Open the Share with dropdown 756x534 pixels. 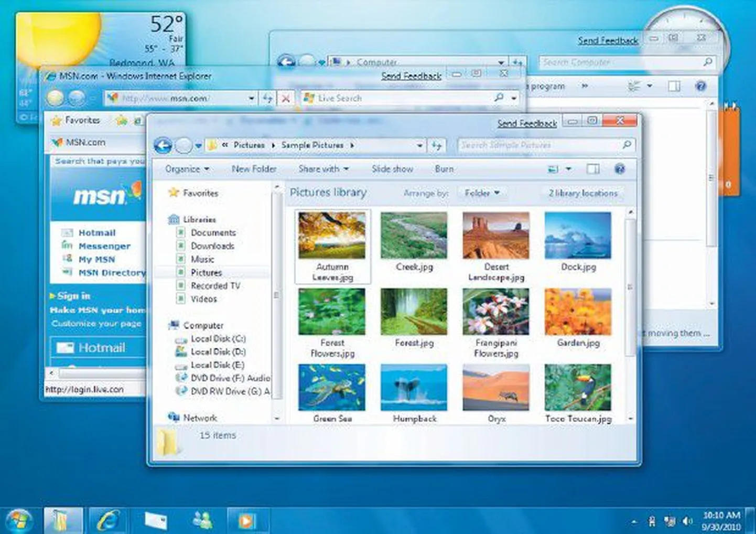[x=323, y=169]
